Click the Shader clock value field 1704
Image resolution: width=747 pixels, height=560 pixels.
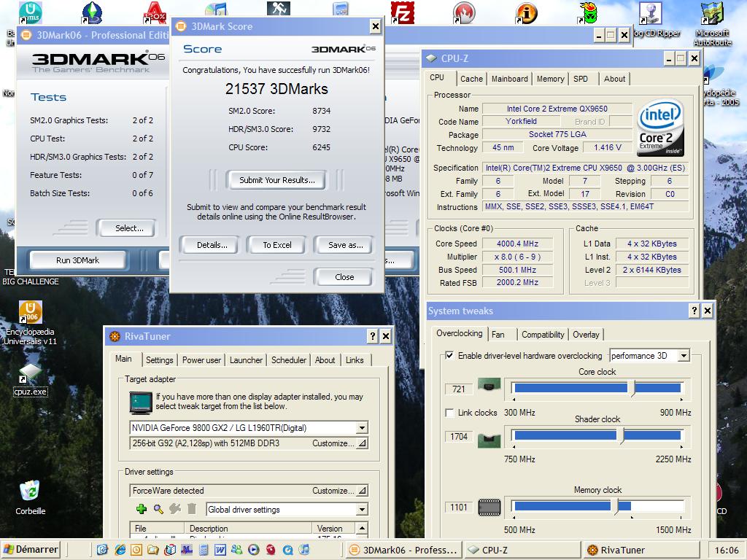pyautogui.click(x=459, y=436)
